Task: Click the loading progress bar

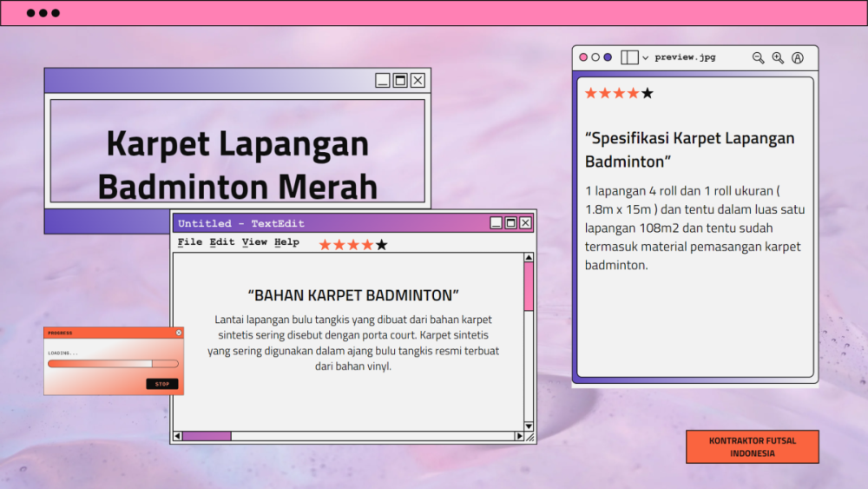Action: tap(113, 364)
